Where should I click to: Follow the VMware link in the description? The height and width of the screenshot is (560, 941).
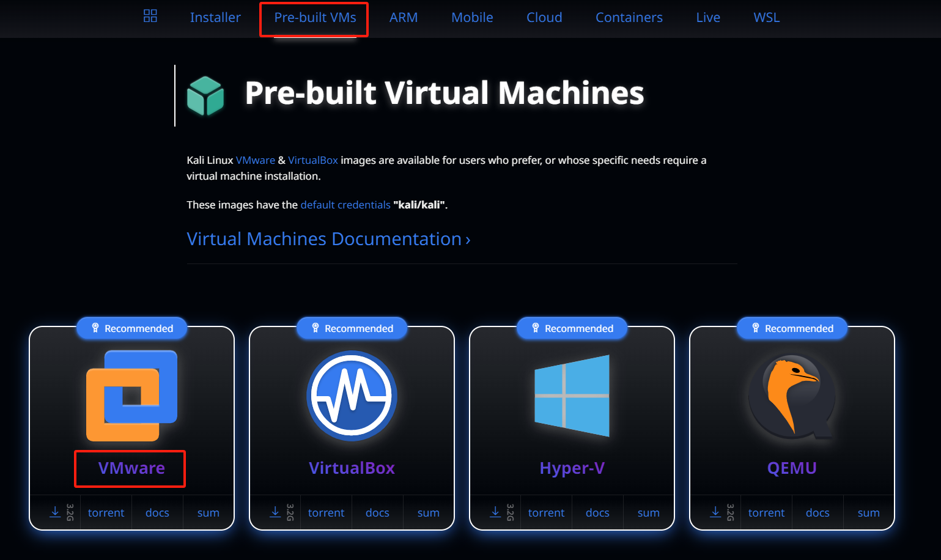pos(256,160)
